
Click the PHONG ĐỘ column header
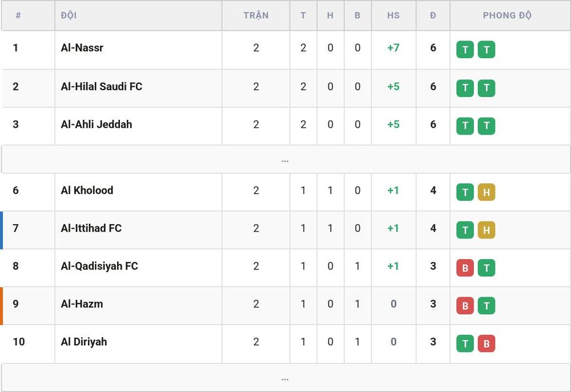[507, 15]
